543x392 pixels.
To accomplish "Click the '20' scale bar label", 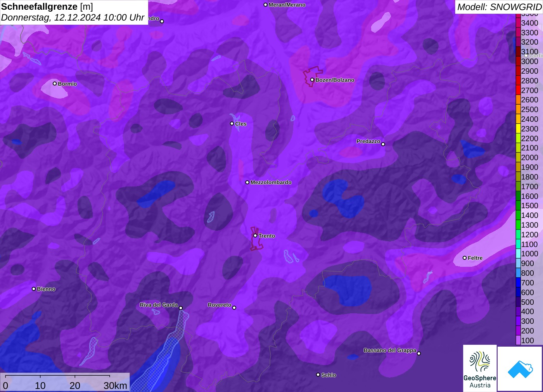I will pos(75,385).
